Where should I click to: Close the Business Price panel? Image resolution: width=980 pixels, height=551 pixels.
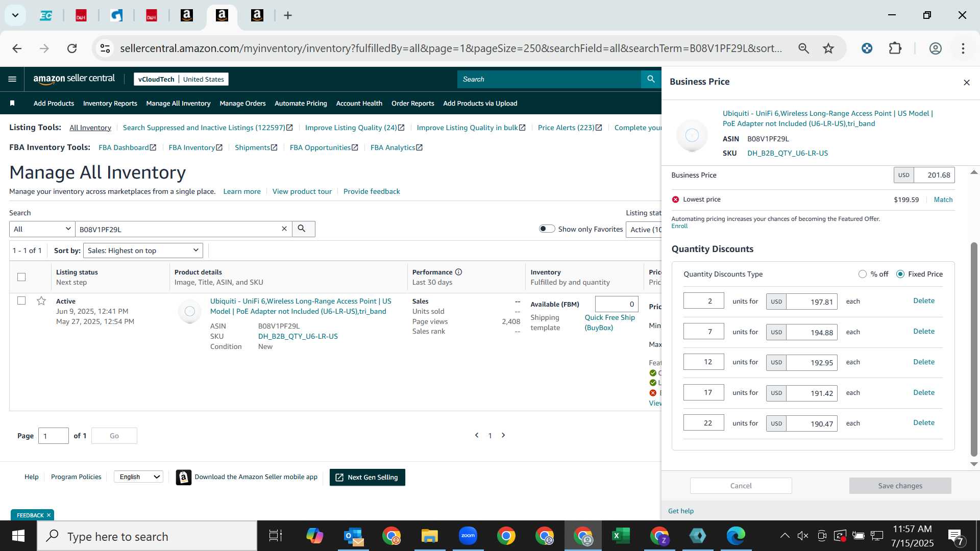coord(966,82)
